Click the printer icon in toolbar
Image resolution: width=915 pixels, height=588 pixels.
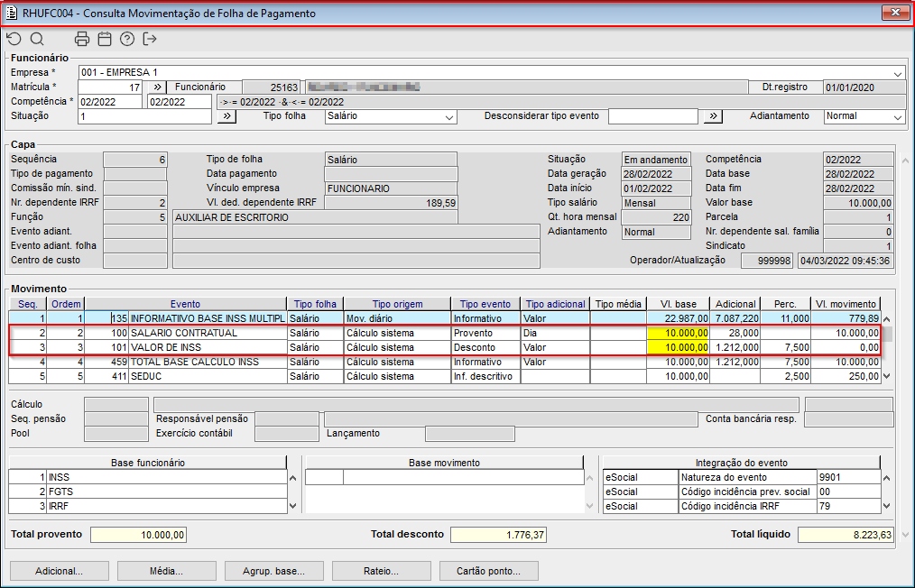tap(82, 39)
